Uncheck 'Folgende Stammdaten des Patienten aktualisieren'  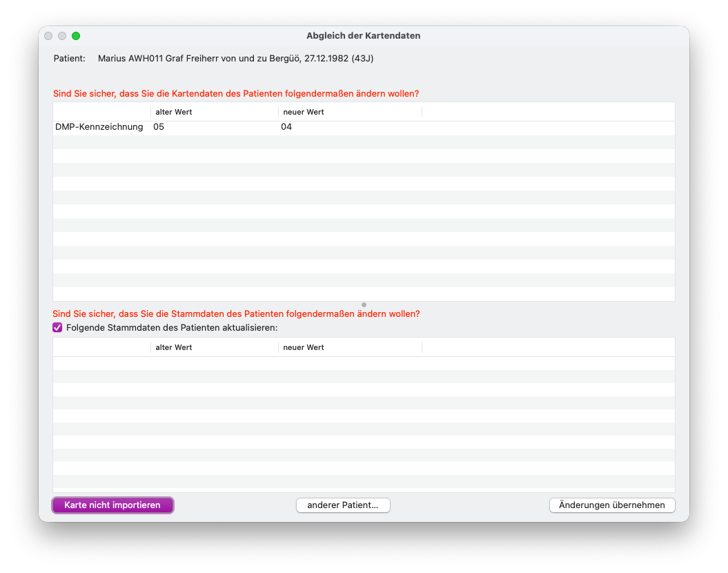pos(57,328)
